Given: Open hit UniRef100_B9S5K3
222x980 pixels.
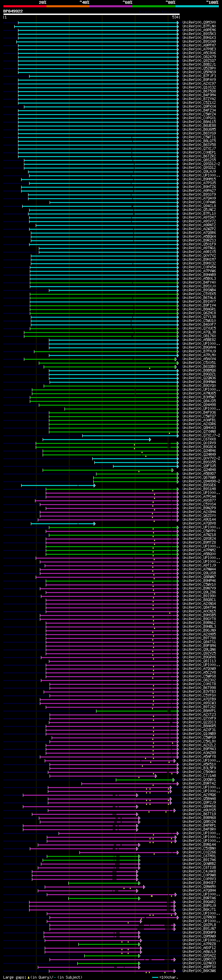Looking at the screenshot, I should click(x=199, y=34).
